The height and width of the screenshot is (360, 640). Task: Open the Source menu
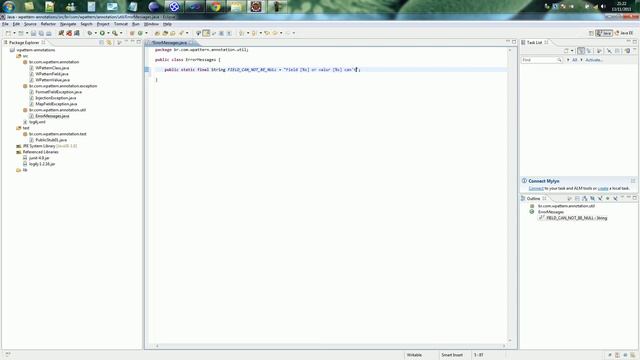(30, 24)
